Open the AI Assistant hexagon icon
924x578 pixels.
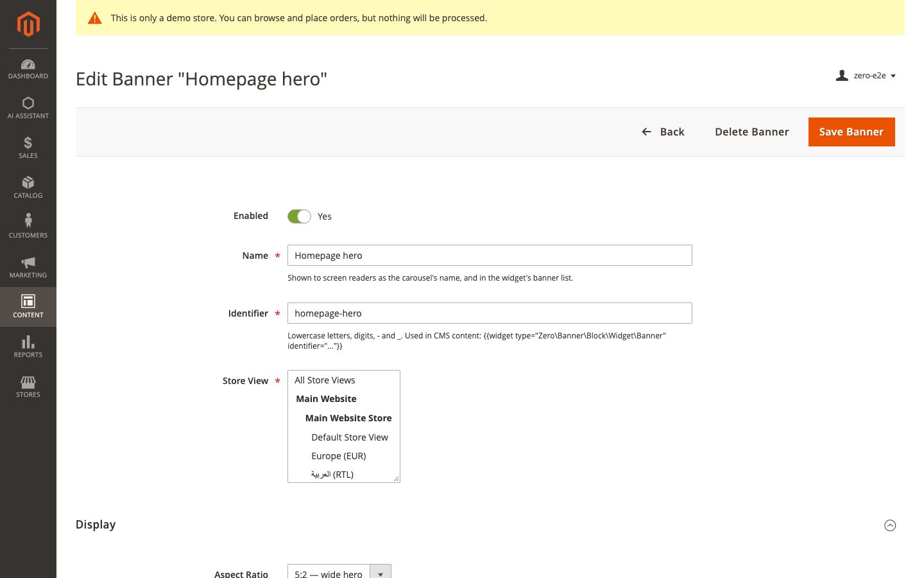28,103
